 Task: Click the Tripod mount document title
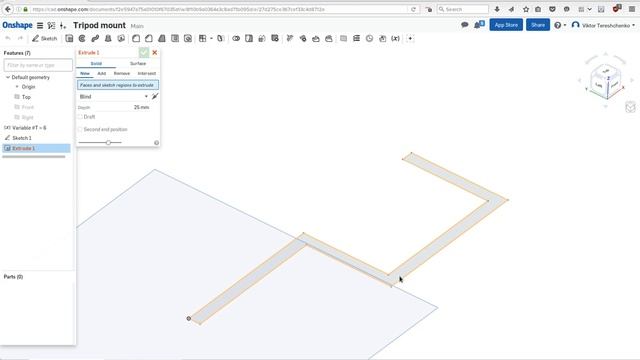99,25
